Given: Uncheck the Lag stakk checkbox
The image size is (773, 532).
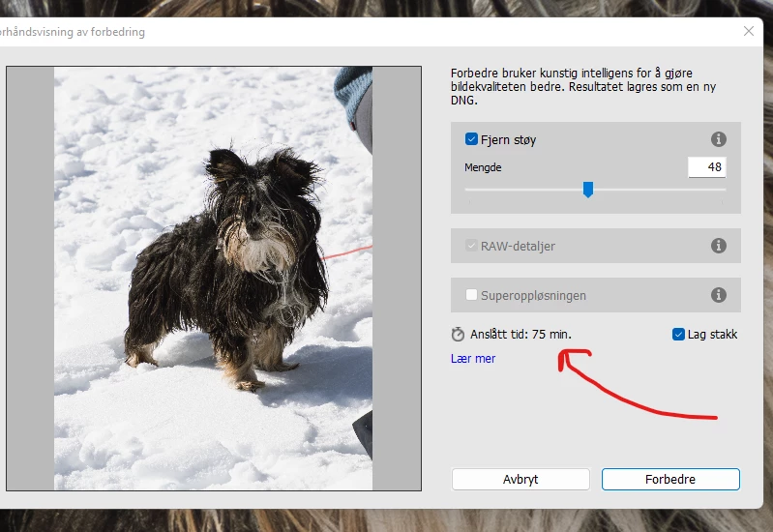Looking at the screenshot, I should (x=678, y=335).
